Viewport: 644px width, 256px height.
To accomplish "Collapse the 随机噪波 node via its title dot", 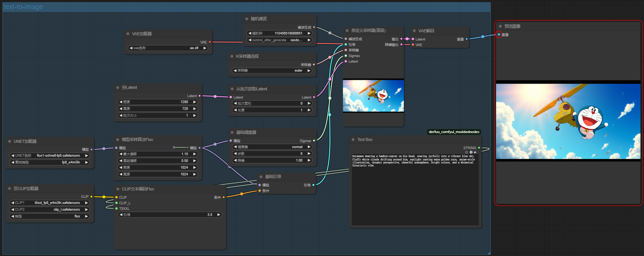I will tap(247, 19).
